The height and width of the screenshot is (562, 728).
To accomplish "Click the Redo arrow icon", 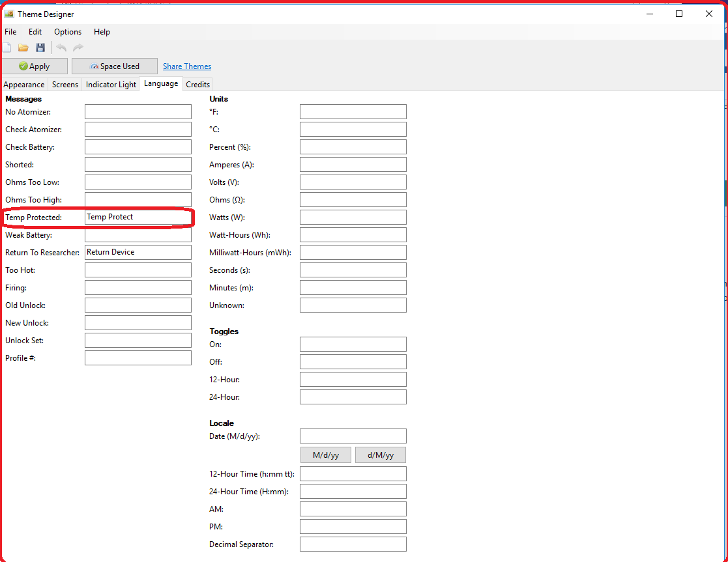I will (78, 48).
